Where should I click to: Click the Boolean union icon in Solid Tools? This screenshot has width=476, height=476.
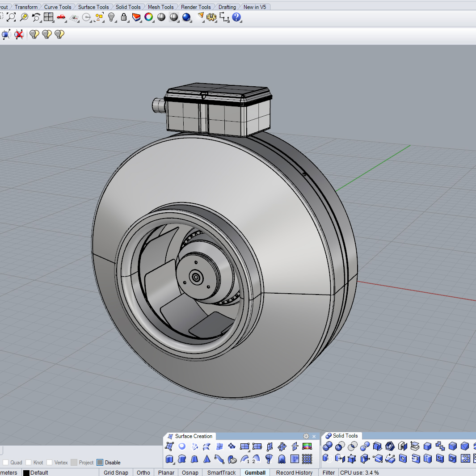coord(328,446)
